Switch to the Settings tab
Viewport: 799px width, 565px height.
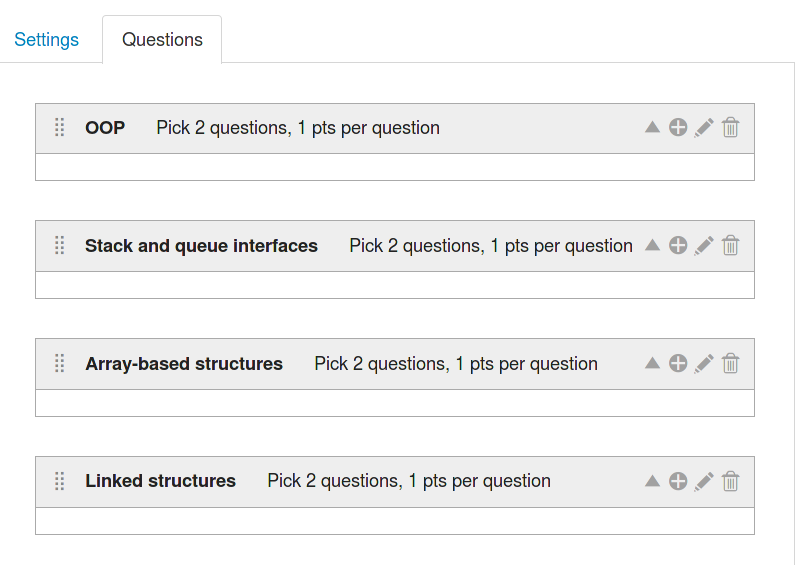pos(47,40)
